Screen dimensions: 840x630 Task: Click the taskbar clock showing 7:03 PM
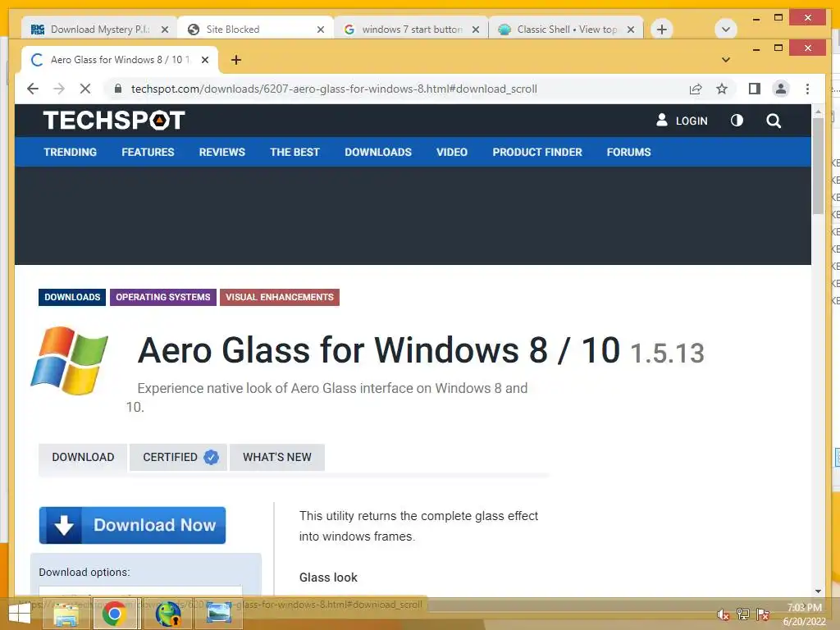point(804,614)
